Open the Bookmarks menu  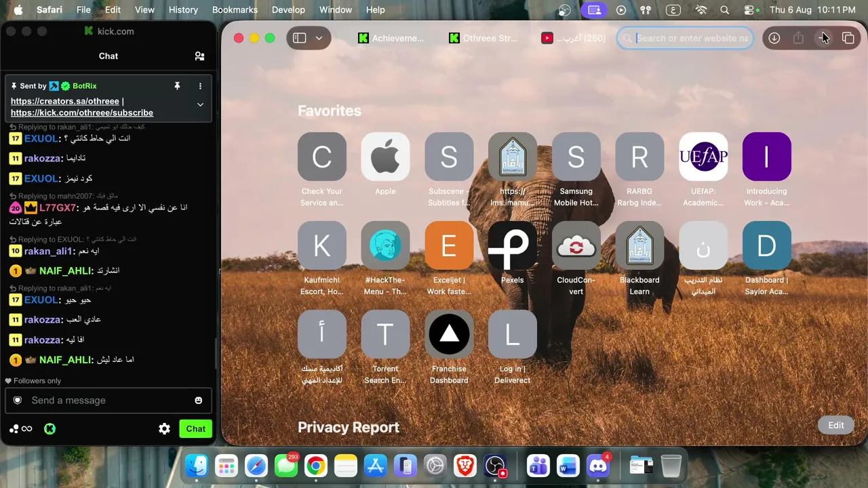235,10
